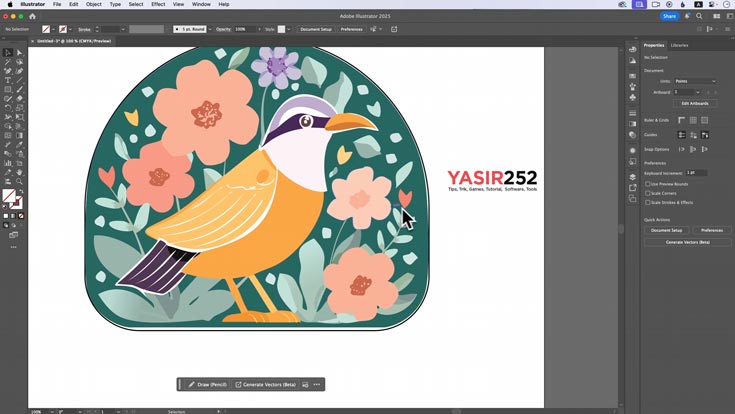735x414 pixels.
Task: Pick the Zoom tool
Action: (x=19, y=181)
